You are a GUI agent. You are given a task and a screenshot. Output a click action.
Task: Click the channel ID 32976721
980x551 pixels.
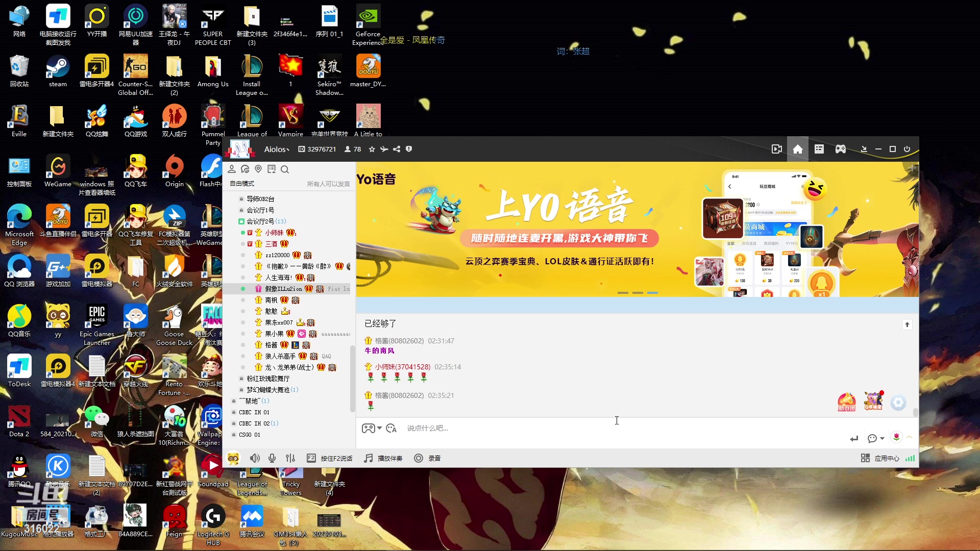pos(322,149)
